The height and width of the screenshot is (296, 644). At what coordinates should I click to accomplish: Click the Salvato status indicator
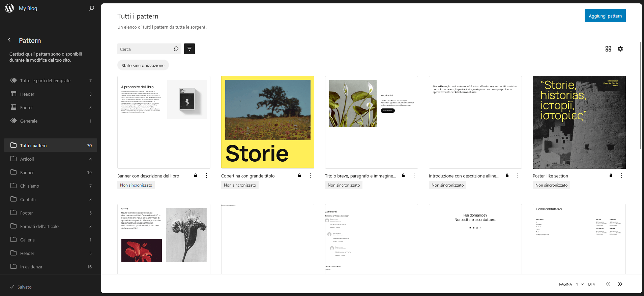click(x=21, y=287)
